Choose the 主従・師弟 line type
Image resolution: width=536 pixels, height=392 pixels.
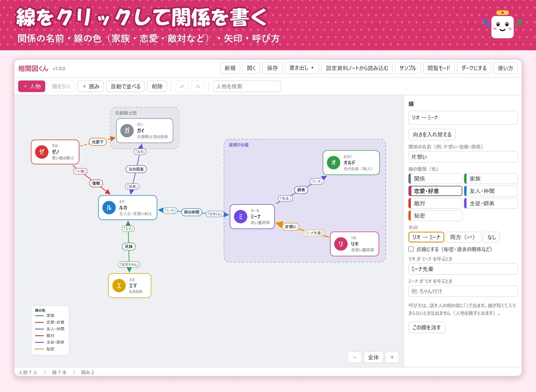pyautogui.click(x=491, y=203)
